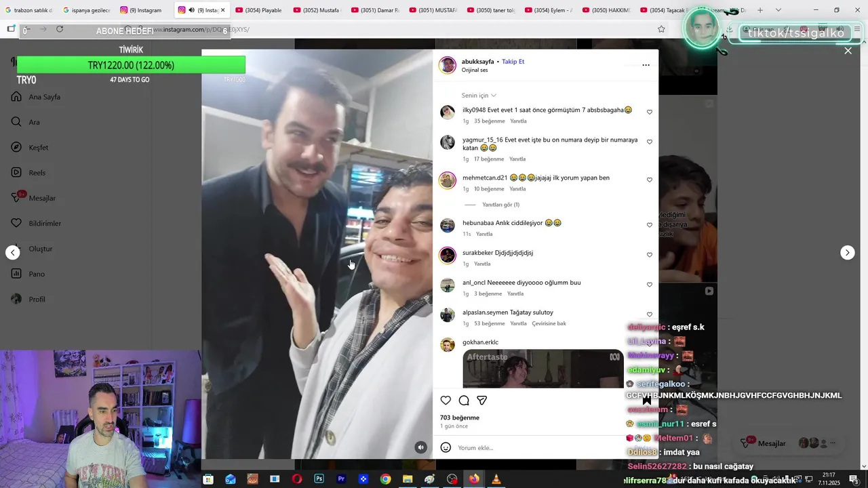This screenshot has height=488, width=868.
Task: Open Opera browser from taskbar
Action: (297, 479)
